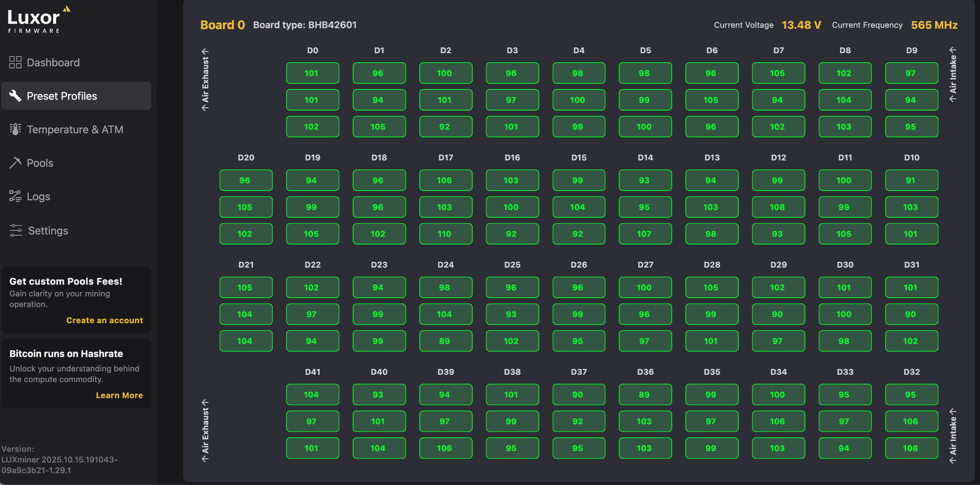980x485 pixels.
Task: Click the 565 MHz frequency value
Action: (x=934, y=25)
